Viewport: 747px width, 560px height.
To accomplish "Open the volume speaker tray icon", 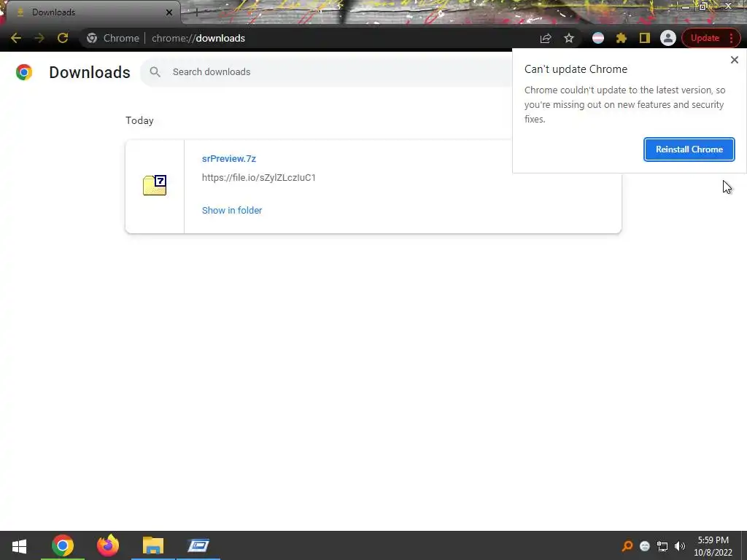I will pyautogui.click(x=680, y=545).
